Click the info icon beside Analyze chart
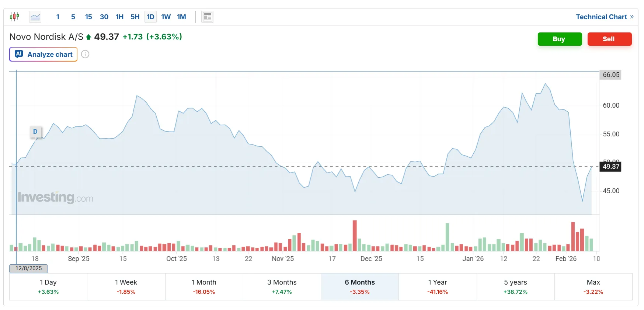This screenshot has width=644, height=310. coord(85,54)
